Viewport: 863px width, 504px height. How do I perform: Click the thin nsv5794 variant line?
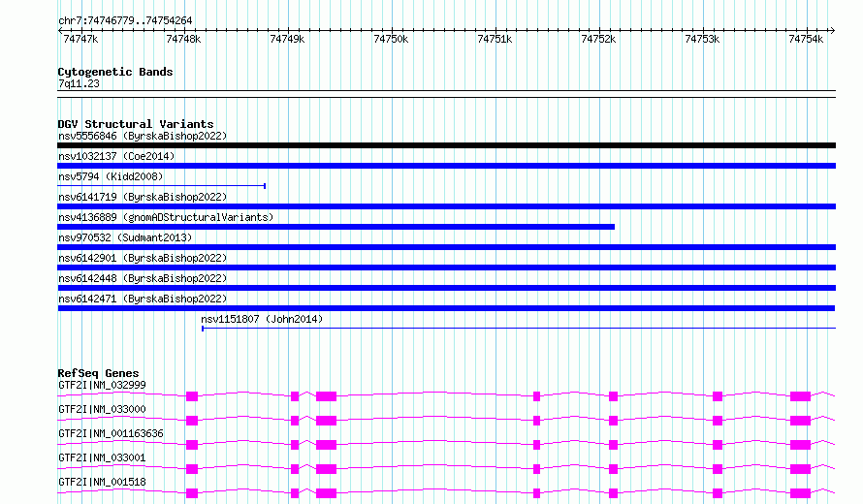(x=162, y=186)
